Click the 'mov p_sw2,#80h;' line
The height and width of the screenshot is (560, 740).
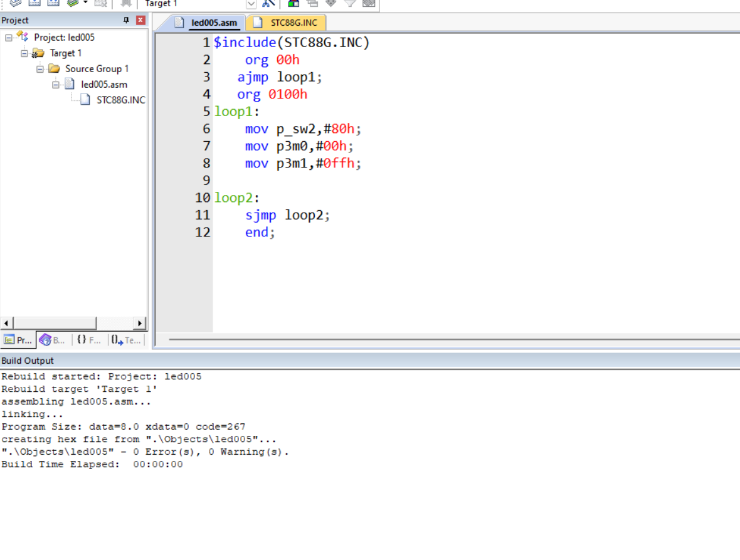point(303,129)
